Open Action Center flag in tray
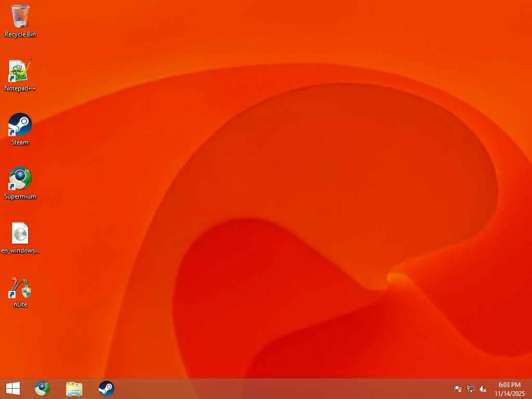This screenshot has width=532, height=399. [458, 389]
